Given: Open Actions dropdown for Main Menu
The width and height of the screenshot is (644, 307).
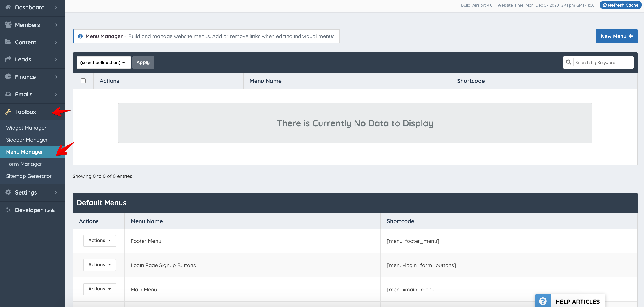Looking at the screenshot, I should [99, 289].
